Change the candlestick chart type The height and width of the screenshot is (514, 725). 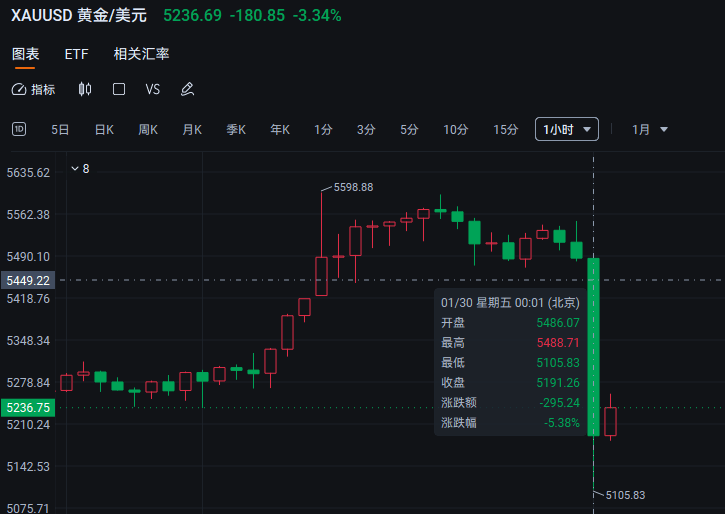coord(85,89)
